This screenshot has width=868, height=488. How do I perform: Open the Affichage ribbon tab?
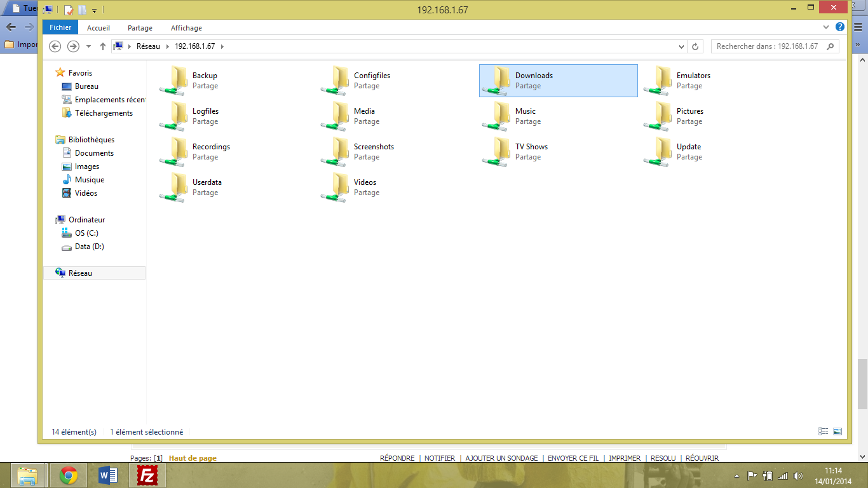point(186,28)
